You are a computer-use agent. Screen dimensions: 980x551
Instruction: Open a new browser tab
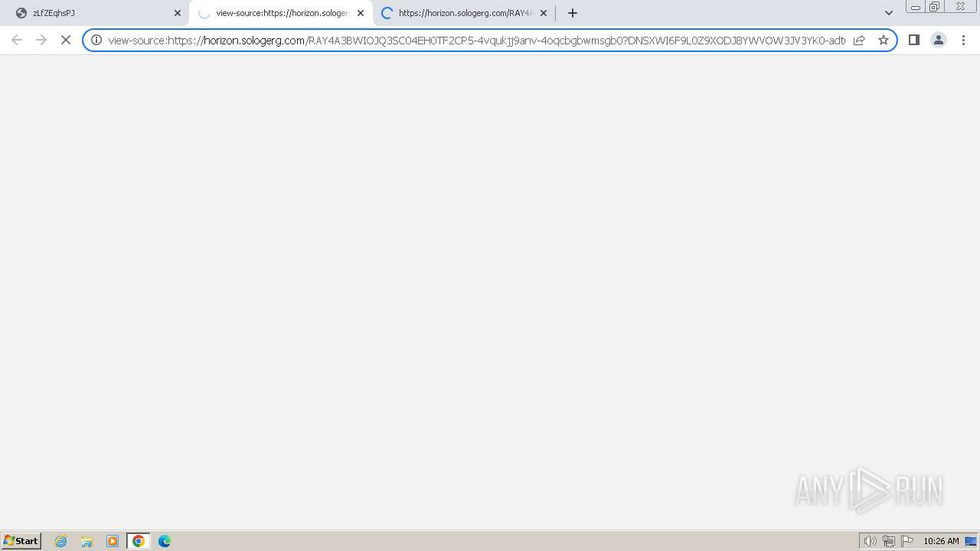(573, 13)
